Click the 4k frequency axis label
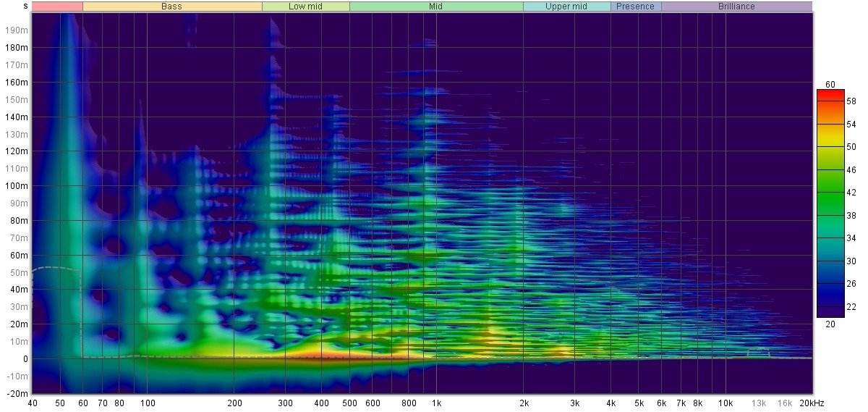 point(610,403)
